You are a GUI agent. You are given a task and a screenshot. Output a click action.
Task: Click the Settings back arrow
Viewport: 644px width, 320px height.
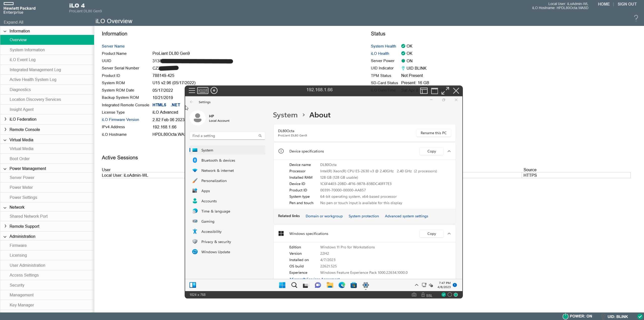coord(192,102)
